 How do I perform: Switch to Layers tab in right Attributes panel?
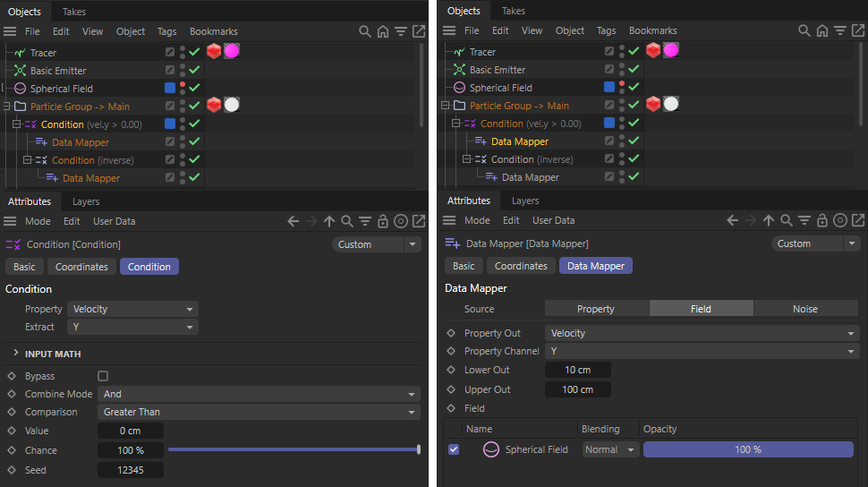pyautogui.click(x=525, y=201)
